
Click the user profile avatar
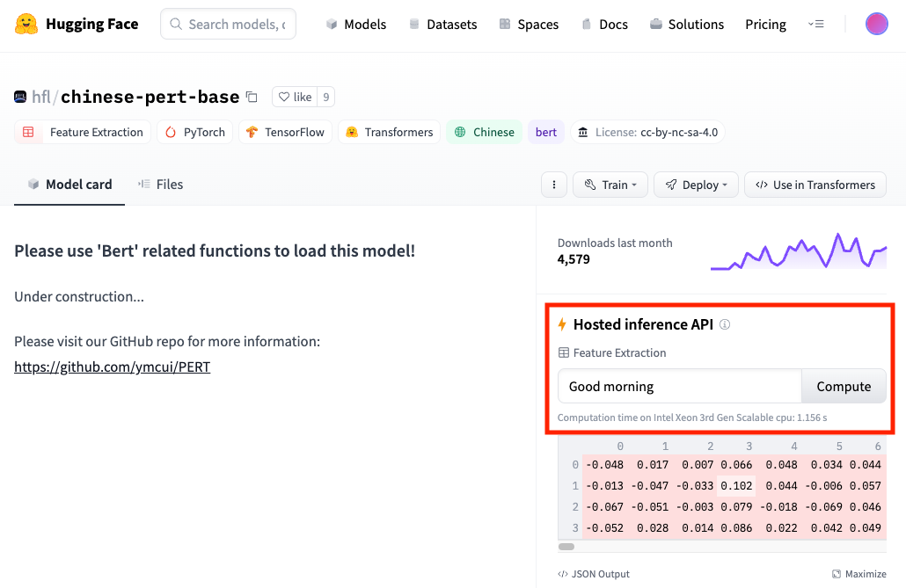(x=876, y=24)
